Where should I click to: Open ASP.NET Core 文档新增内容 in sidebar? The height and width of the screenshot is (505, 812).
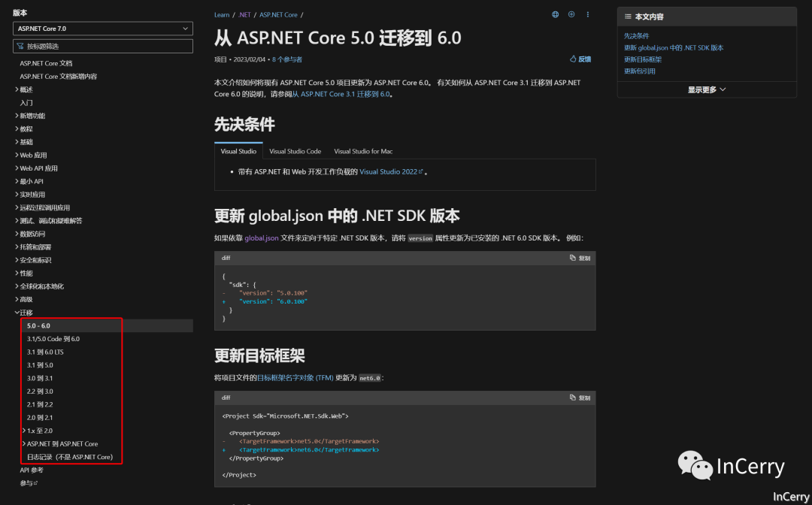59,77
